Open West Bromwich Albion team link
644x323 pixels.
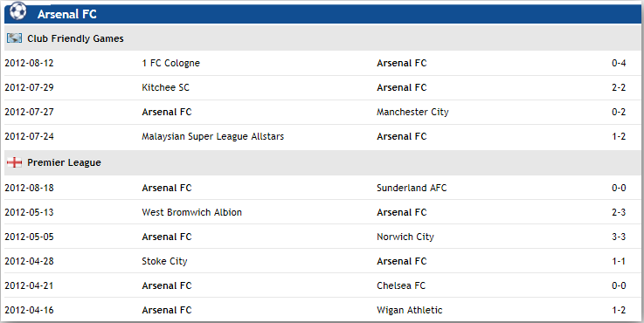(192, 212)
